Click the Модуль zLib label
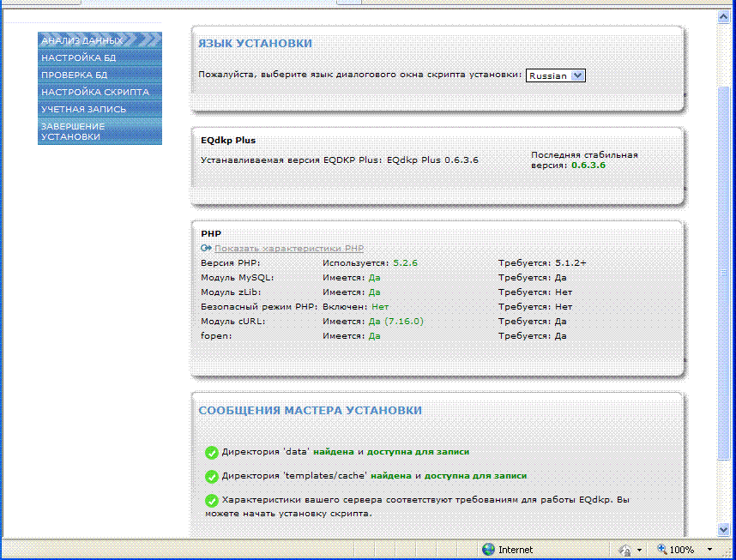736x560 pixels. [x=231, y=292]
